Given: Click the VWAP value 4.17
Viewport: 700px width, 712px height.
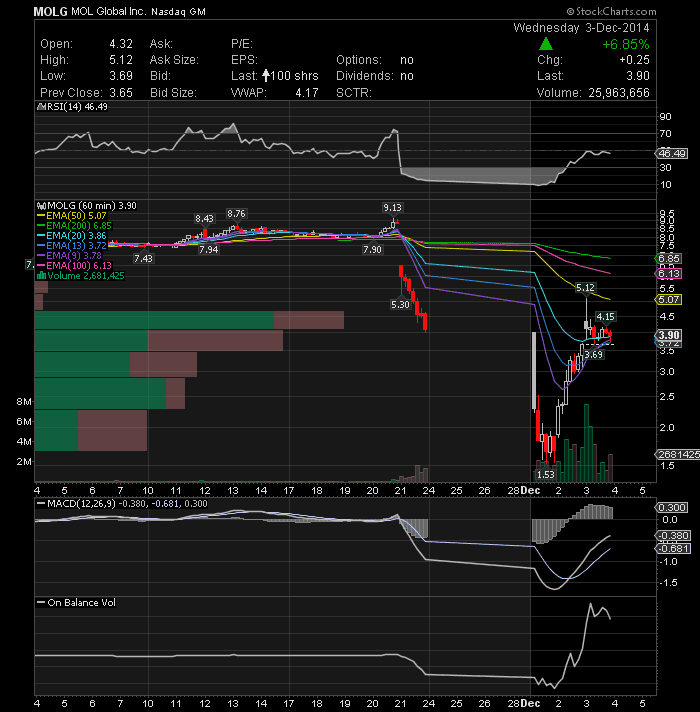Looking at the screenshot, I should (307, 93).
